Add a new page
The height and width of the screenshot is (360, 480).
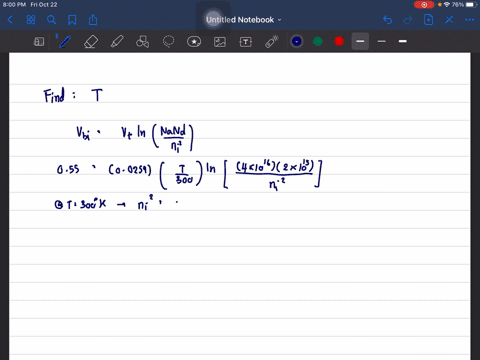click(428, 20)
